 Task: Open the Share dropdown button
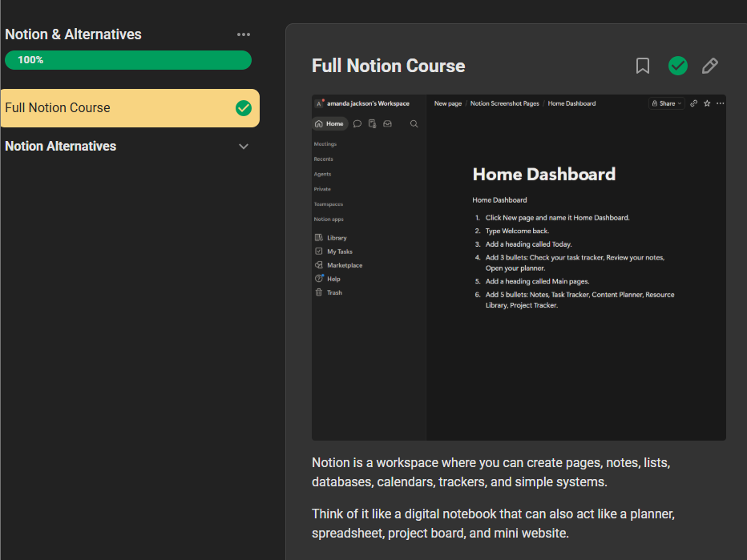(667, 103)
